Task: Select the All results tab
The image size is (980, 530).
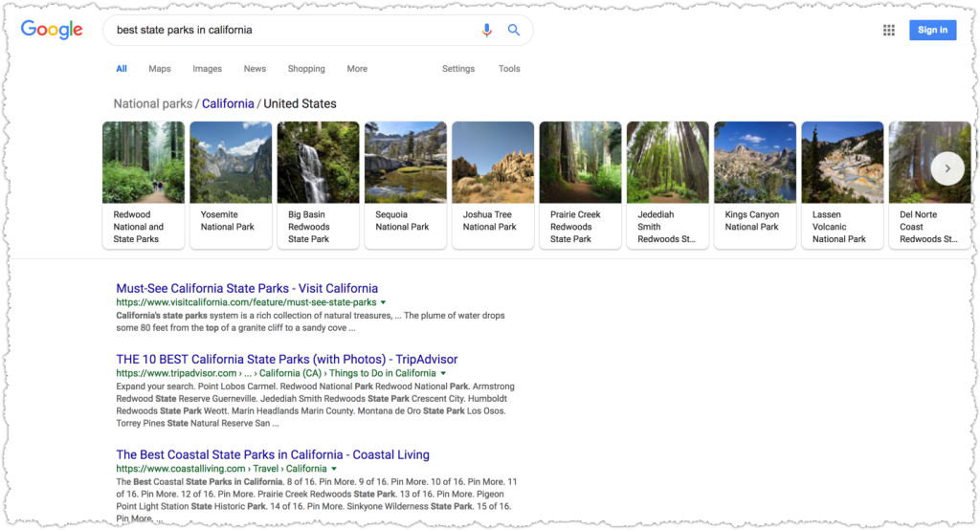Action: [122, 69]
